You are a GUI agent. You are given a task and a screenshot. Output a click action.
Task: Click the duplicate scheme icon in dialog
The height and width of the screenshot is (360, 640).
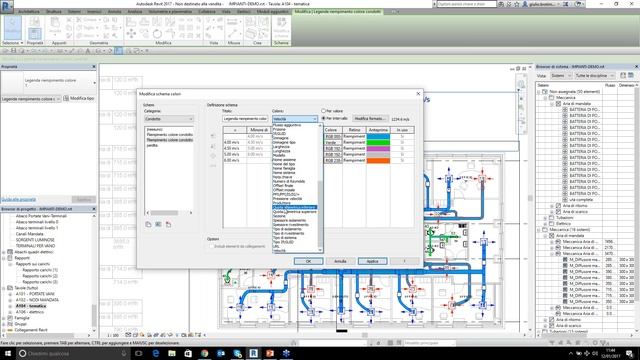tap(148, 224)
